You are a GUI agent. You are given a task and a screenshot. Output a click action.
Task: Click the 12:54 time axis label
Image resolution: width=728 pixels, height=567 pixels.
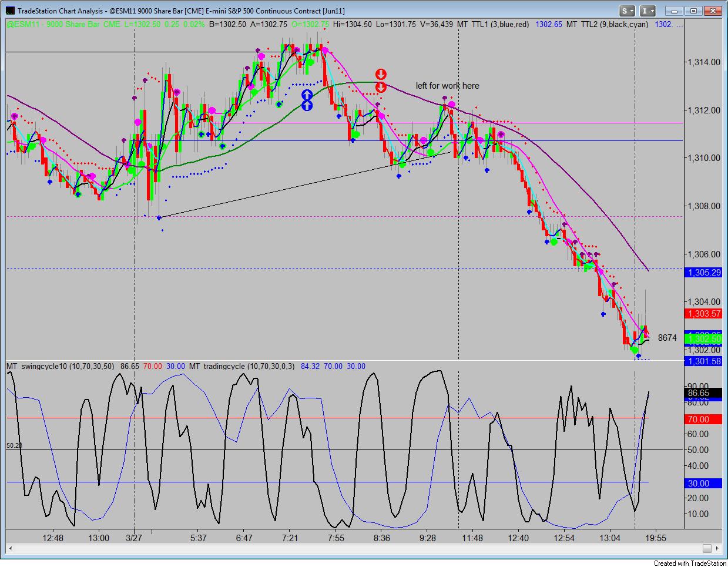point(564,538)
